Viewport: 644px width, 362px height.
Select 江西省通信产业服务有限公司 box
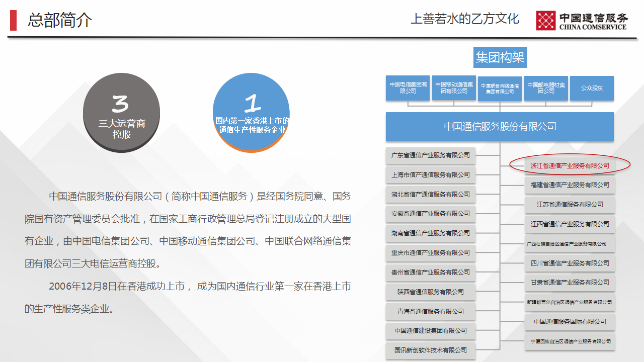[570, 224]
